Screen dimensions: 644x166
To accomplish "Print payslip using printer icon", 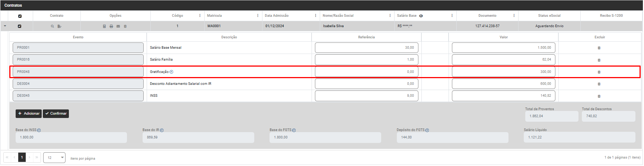I will coord(111,26).
